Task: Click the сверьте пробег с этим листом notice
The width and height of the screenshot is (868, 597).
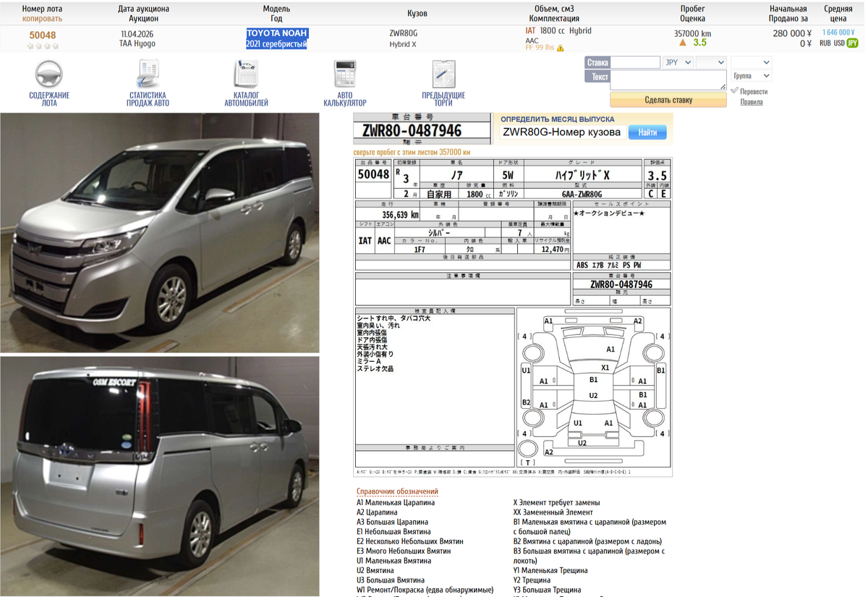Action: point(412,153)
